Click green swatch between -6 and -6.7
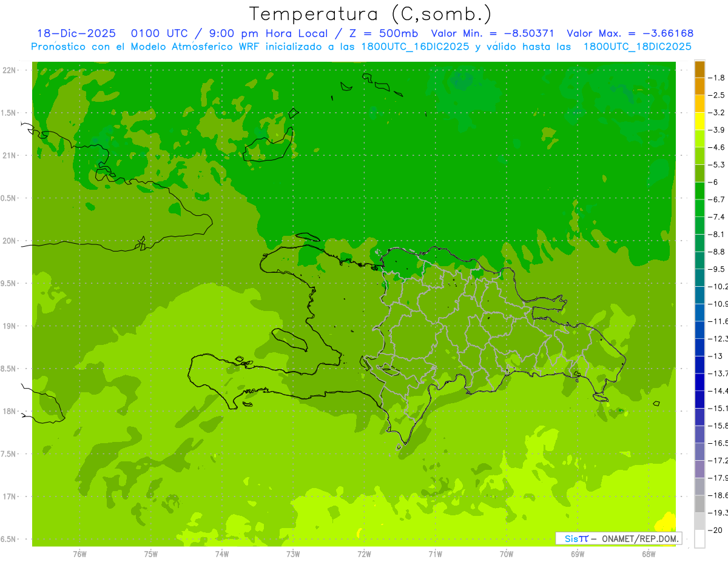The width and height of the screenshot is (728, 562). pyautogui.click(x=699, y=191)
